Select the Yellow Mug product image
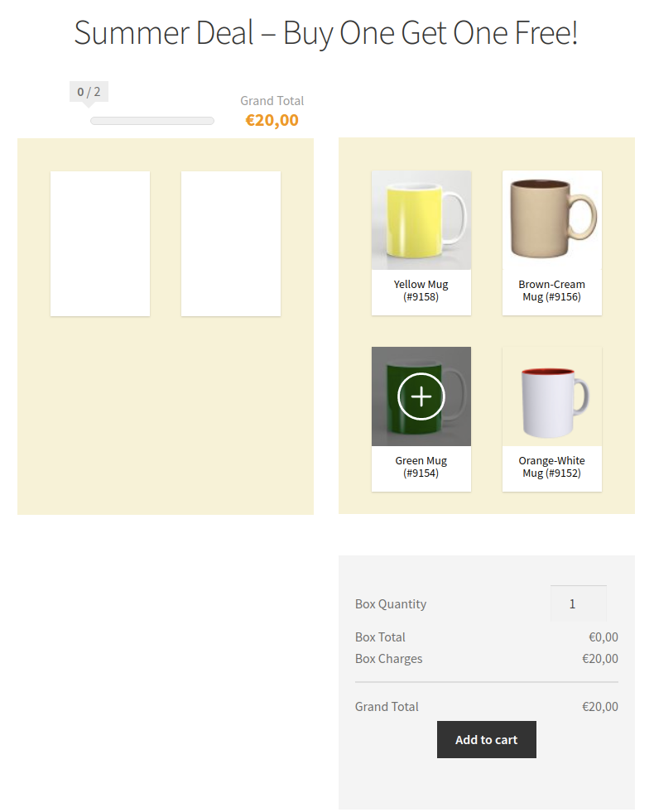This screenshot has height=812, width=654. tap(421, 220)
